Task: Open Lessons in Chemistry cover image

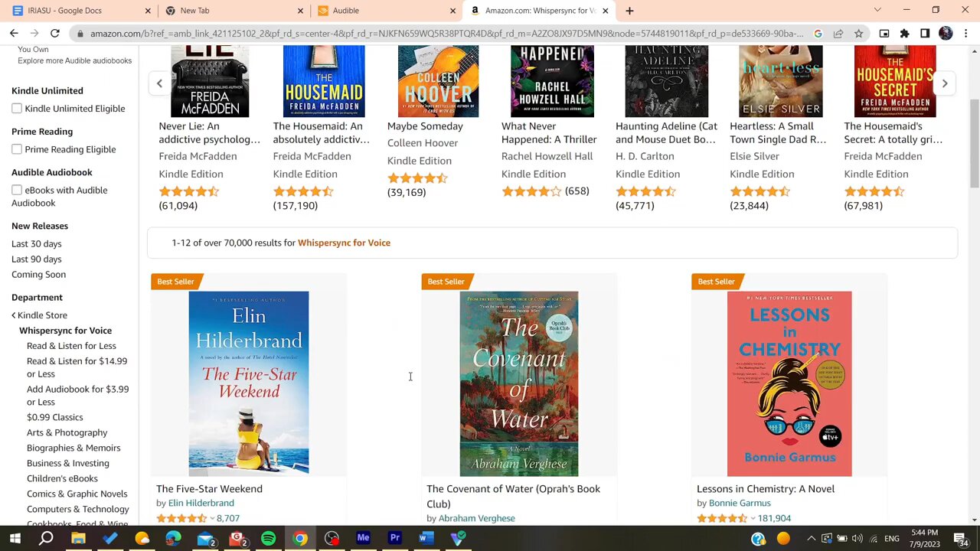Action: coord(789,383)
